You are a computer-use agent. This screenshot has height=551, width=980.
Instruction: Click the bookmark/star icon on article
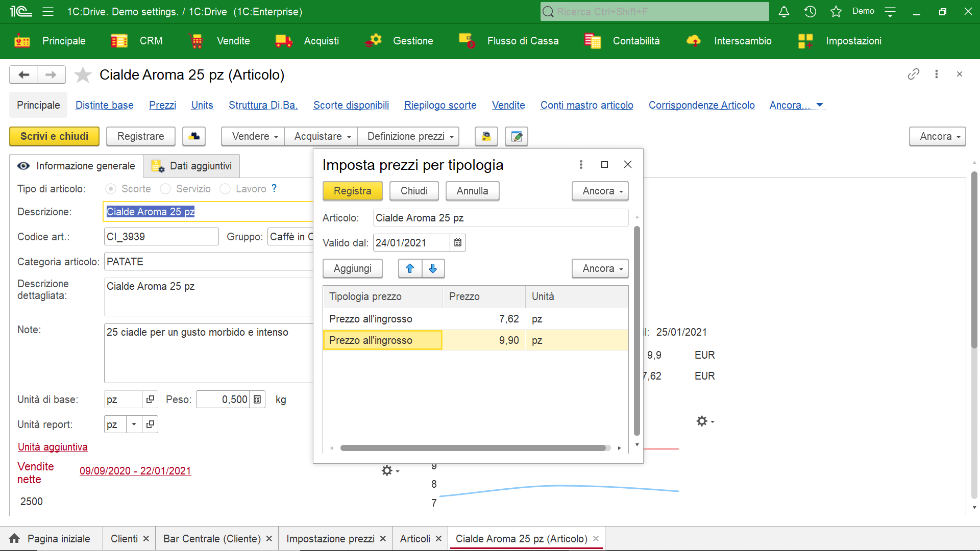point(84,74)
